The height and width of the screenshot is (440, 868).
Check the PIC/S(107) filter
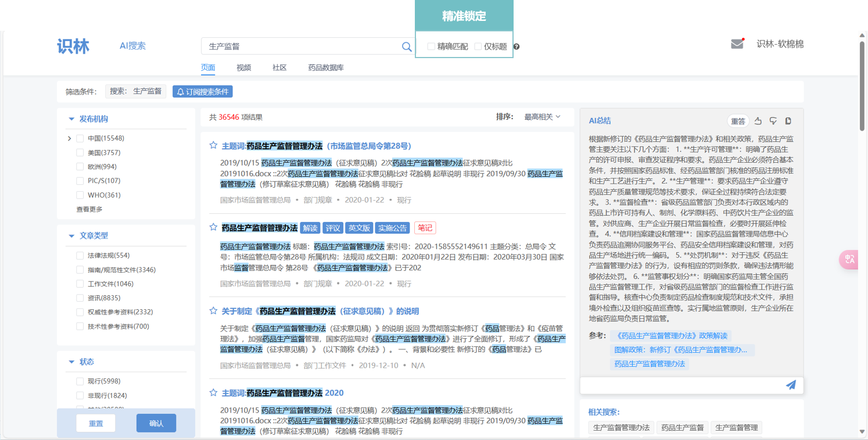pos(80,181)
